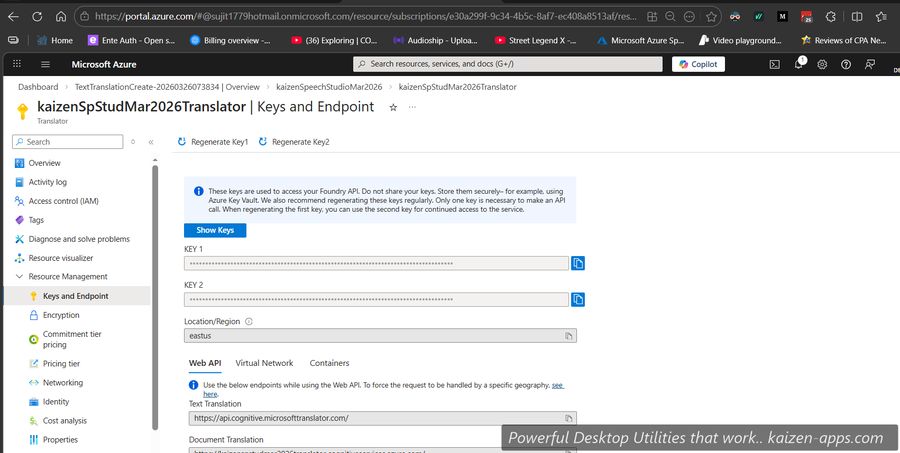The width and height of the screenshot is (900, 453).
Task: Click the info icon next to Location/Region
Action: tap(249, 322)
